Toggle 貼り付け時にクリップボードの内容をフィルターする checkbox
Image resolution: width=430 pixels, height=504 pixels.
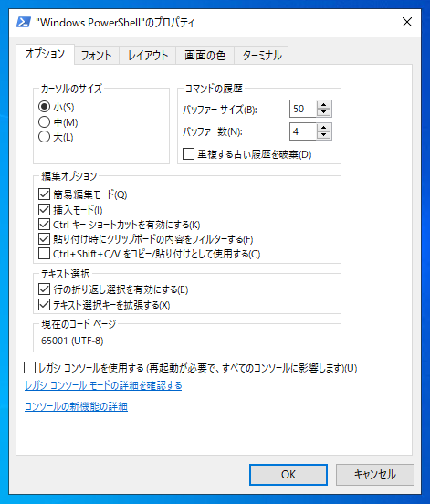44,239
